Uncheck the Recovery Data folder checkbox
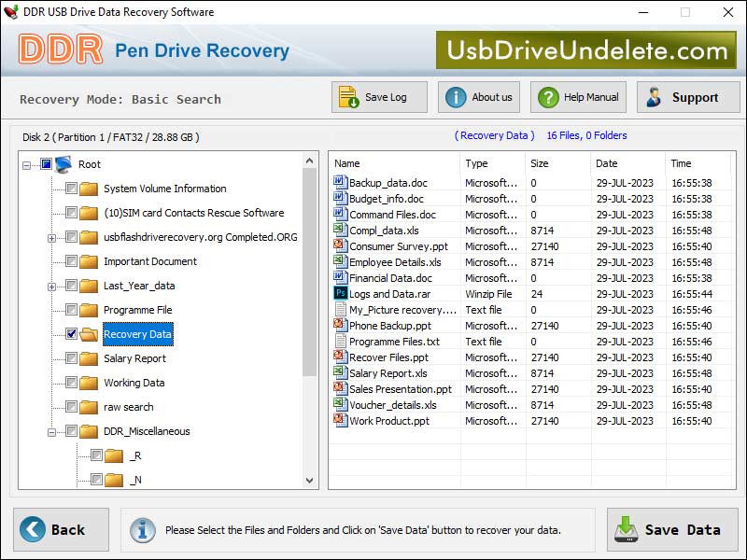Viewport: 747px width, 560px height. (72, 334)
